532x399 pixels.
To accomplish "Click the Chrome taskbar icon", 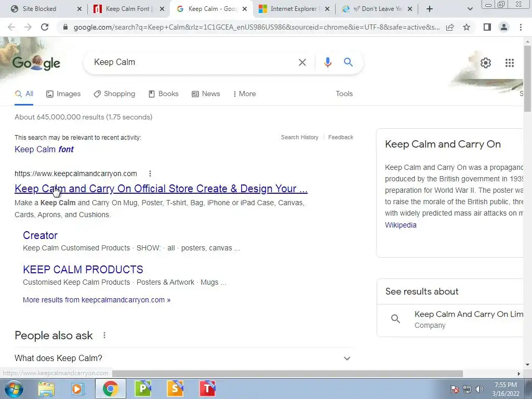I will (x=111, y=389).
